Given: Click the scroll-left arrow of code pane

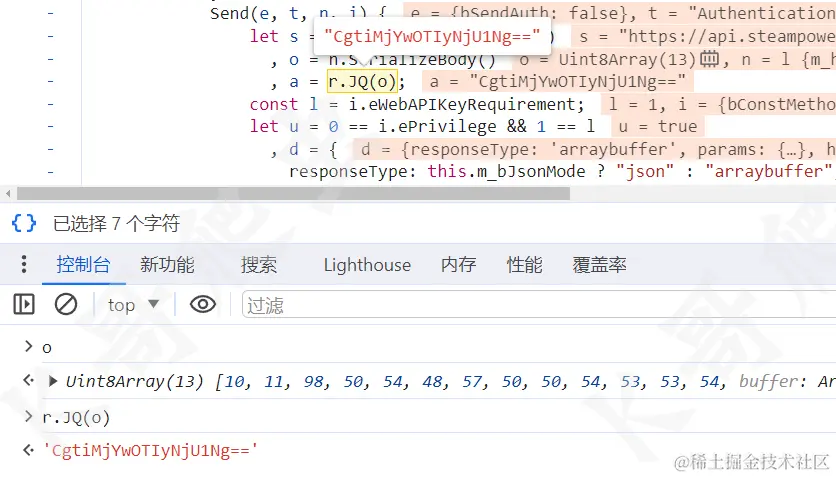Looking at the screenshot, I should (7, 193).
